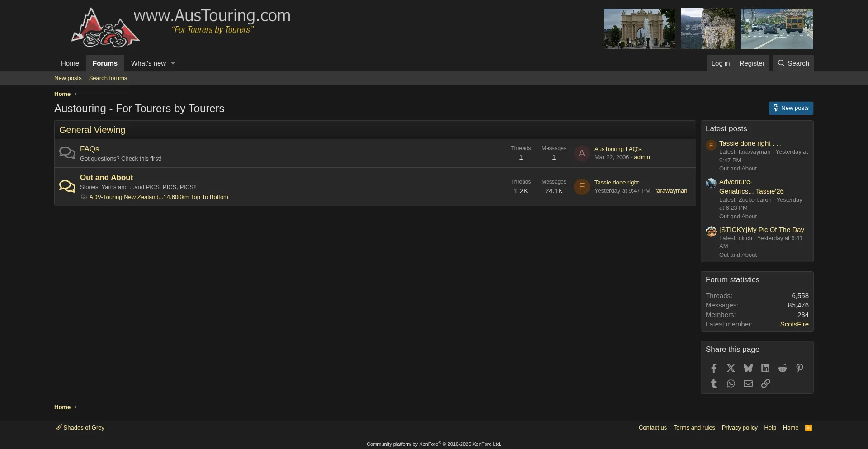Open the What's new tab
The height and width of the screenshot is (449, 868).
[148, 63]
